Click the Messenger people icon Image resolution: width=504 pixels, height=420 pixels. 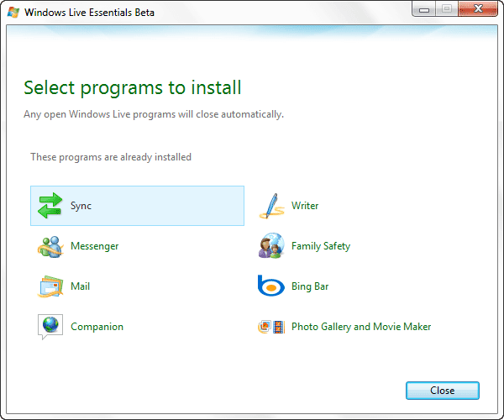click(50, 246)
